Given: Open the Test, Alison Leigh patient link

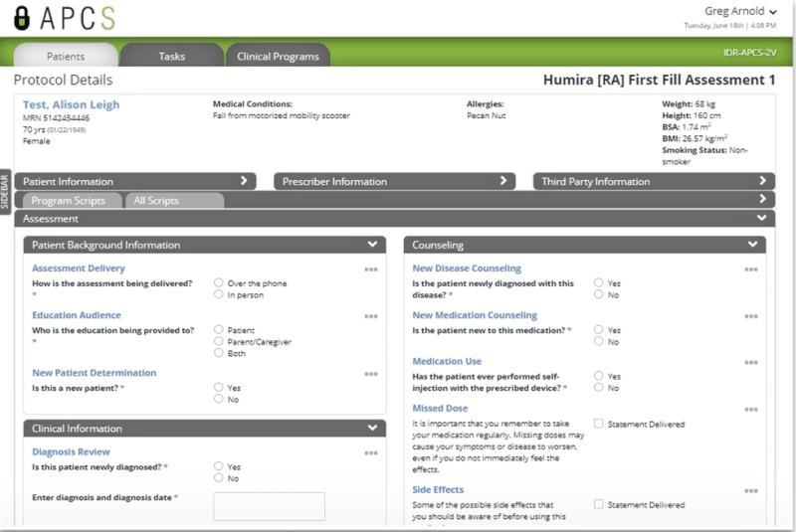Looking at the screenshot, I should coord(71,104).
